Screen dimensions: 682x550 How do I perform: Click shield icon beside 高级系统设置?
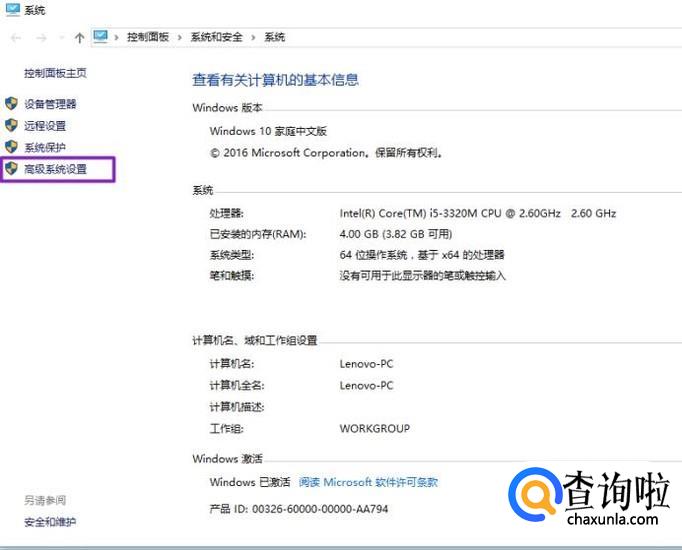tap(11, 168)
